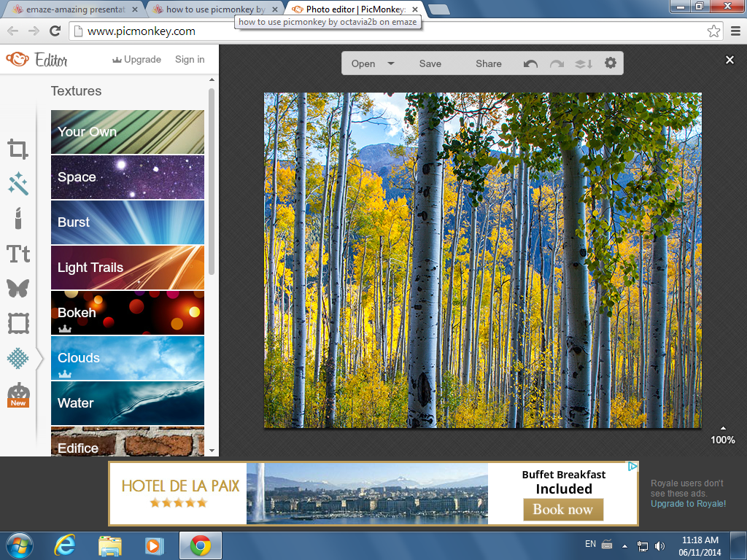
Task: Select the Crop/Basic Edits tool
Action: 18,149
